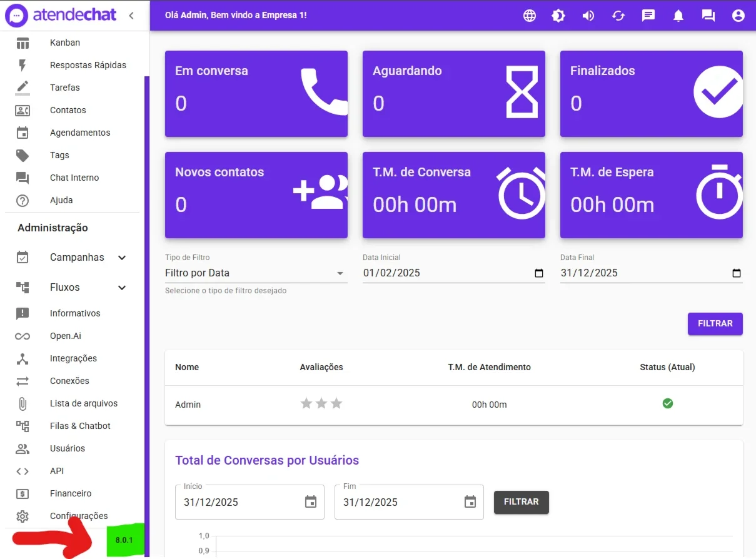The image size is (756, 559).
Task: Click the Avaliações column header
Action: (321, 367)
